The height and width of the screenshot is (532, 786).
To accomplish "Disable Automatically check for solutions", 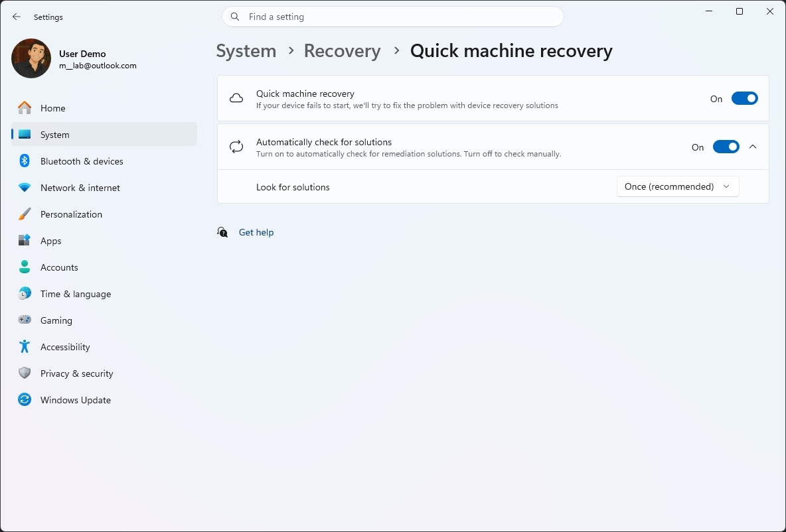I will (726, 147).
